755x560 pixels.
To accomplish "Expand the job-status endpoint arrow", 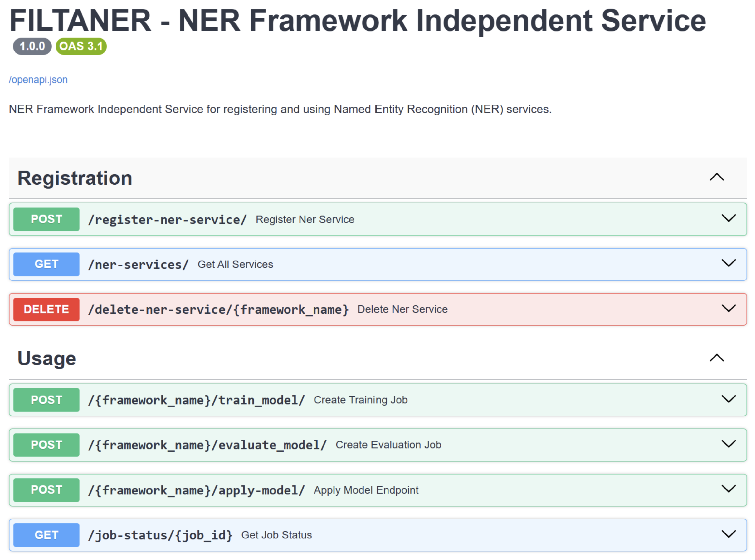I will [x=728, y=534].
